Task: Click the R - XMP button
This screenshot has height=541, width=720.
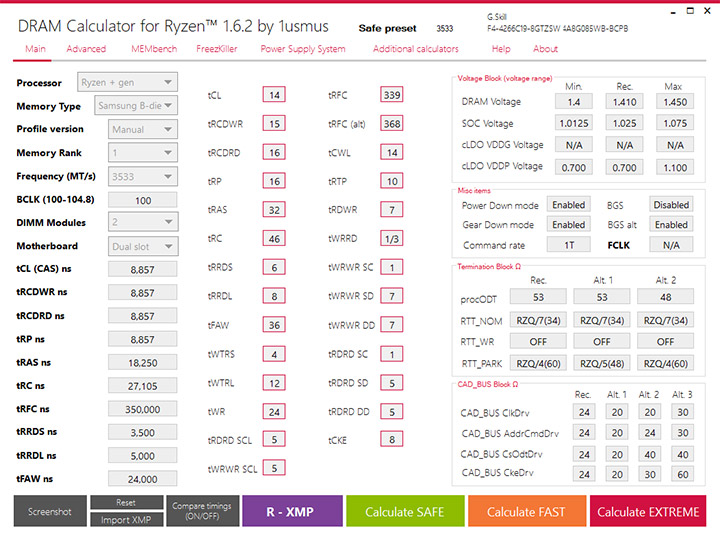Action: pyautogui.click(x=292, y=511)
